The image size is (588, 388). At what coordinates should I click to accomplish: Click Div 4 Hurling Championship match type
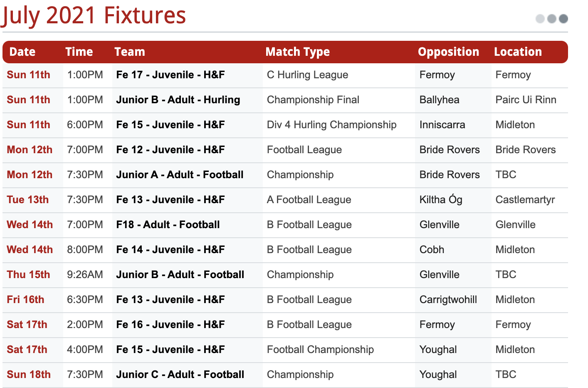click(331, 125)
